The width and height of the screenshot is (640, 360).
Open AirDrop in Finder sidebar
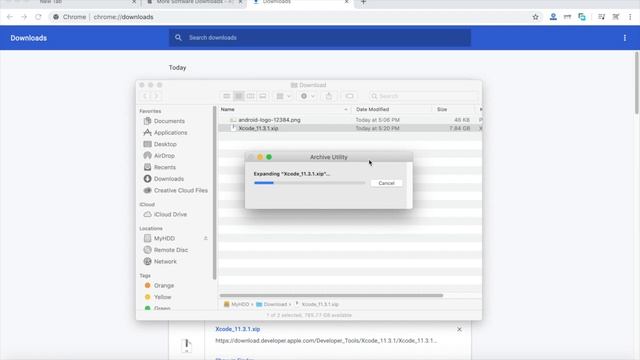164,156
